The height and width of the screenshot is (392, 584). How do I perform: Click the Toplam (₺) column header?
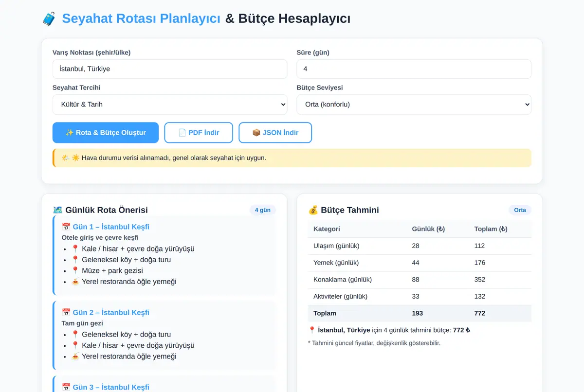491,229
